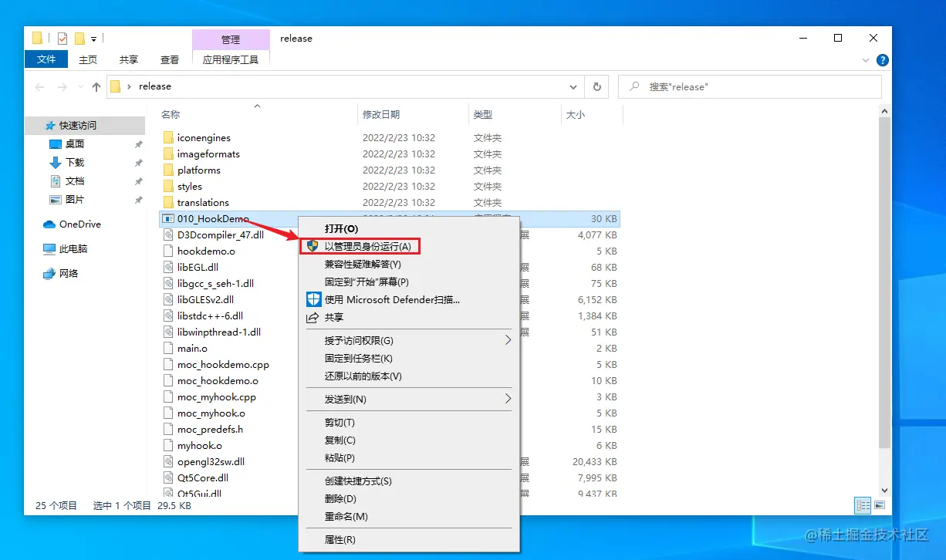The image size is (946, 560).
Task: Select the libgcc_s_seh-1.dll file
Action: (215, 284)
